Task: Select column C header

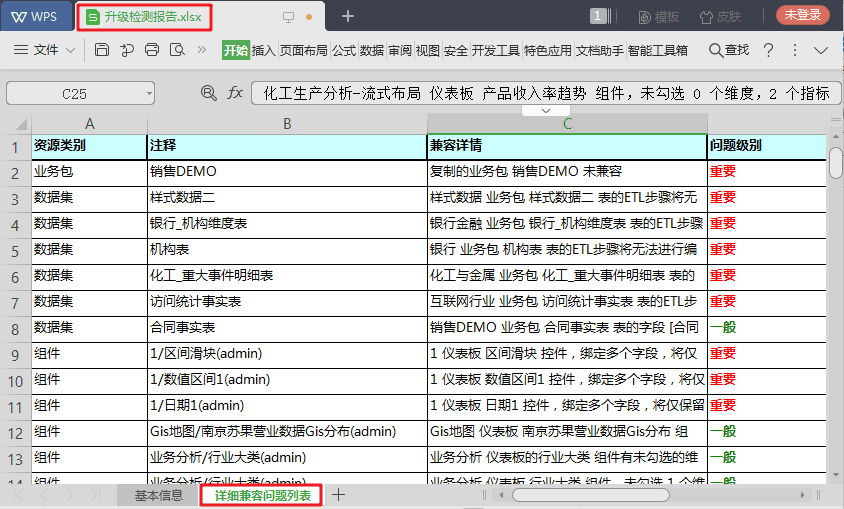Action: click(567, 124)
